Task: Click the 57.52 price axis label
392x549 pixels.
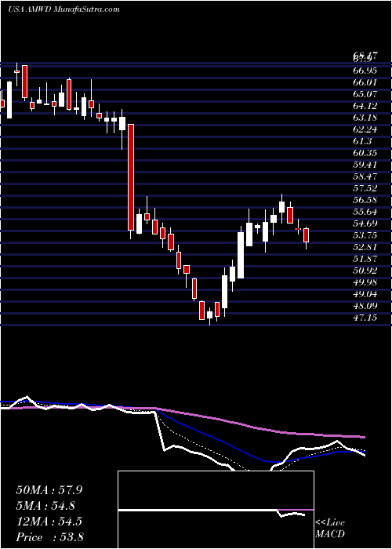Action: coord(365,189)
